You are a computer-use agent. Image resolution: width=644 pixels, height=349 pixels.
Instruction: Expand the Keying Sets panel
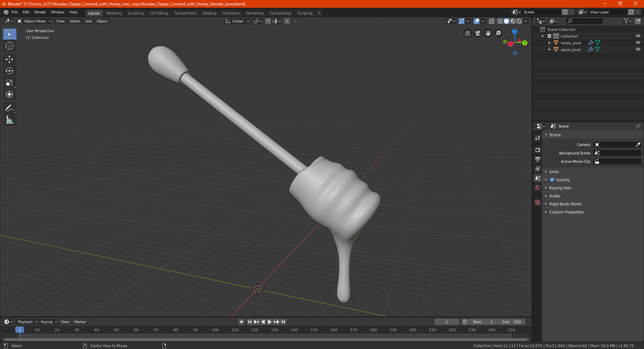560,188
